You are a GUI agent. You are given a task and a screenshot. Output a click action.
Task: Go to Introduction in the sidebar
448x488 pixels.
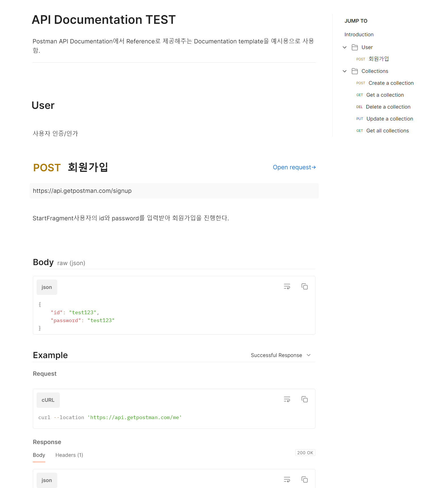click(x=359, y=34)
